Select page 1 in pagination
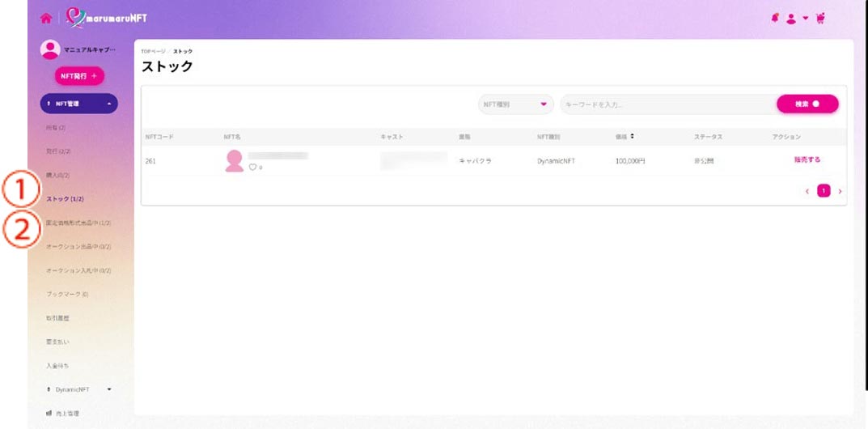868x429 pixels. pos(824,191)
